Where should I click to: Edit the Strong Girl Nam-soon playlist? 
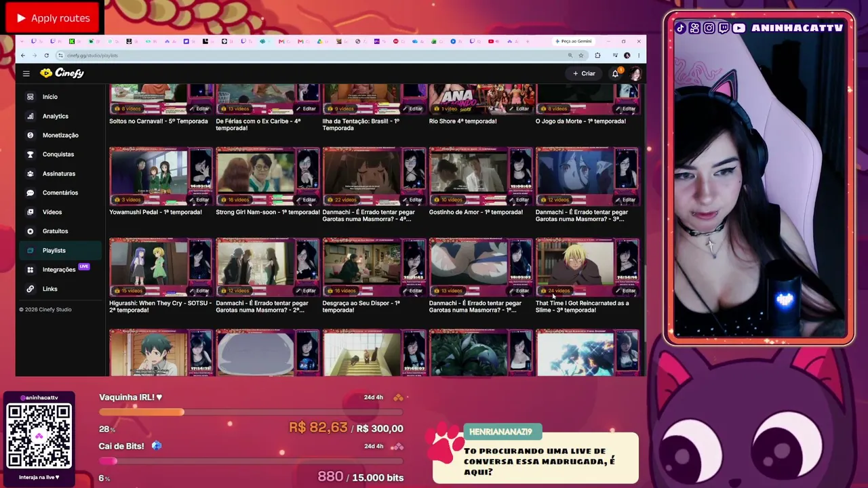(x=306, y=200)
